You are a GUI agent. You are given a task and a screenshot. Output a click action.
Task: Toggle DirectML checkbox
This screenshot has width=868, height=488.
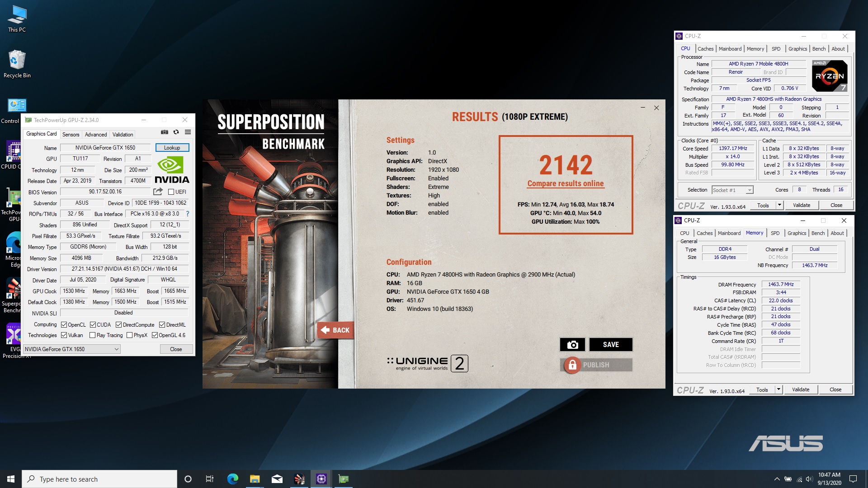(162, 325)
